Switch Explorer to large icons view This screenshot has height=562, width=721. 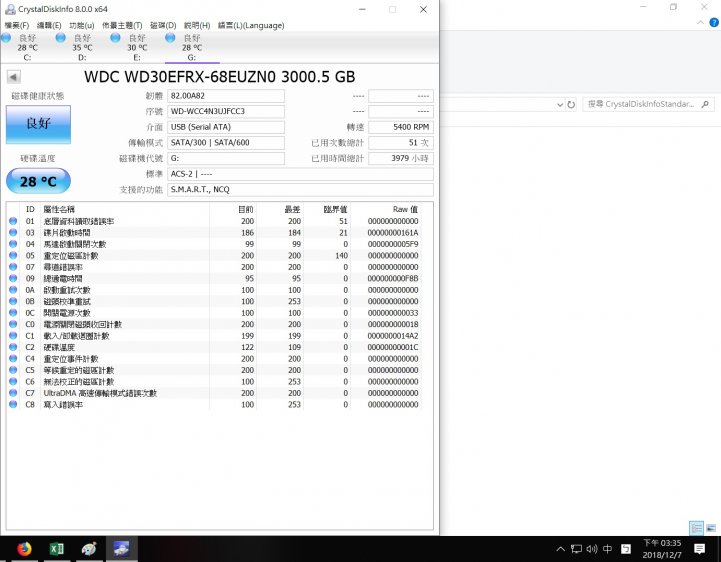[711, 528]
